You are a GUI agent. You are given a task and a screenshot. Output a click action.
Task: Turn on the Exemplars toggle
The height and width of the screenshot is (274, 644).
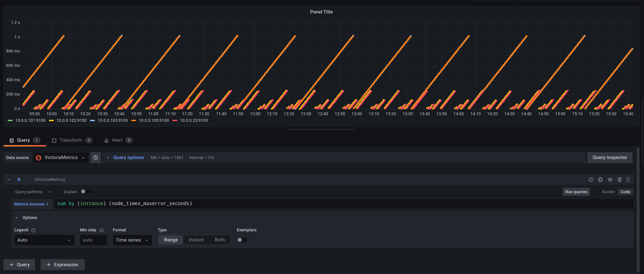(x=242, y=240)
